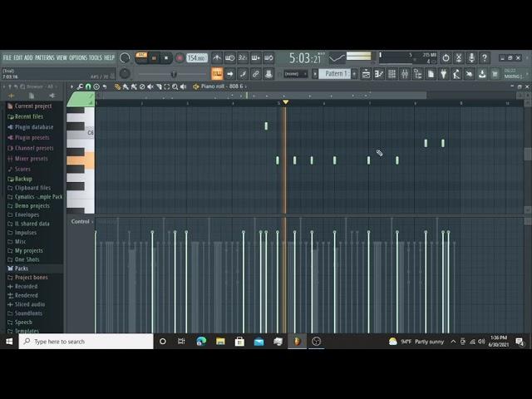Open the shop cart icon in toolbar
Screen dimensions: 532x399
495,74
